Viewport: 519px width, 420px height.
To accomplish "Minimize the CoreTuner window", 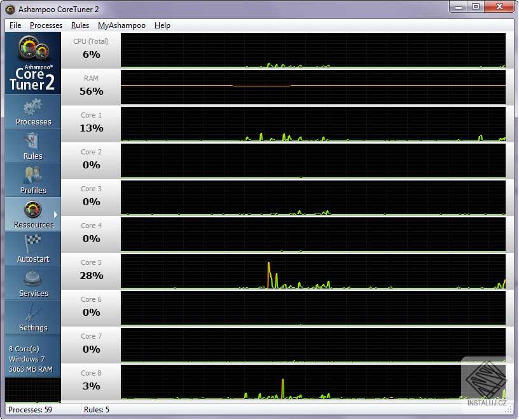I will [x=459, y=6].
